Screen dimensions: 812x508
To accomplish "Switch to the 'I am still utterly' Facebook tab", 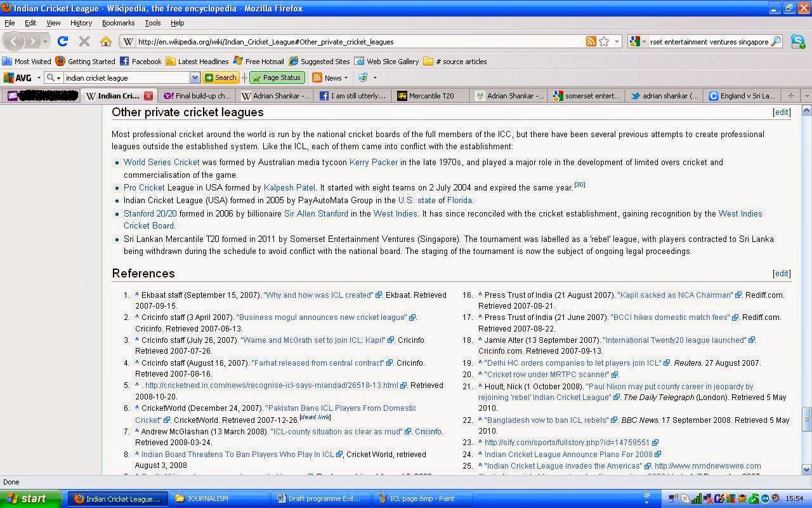I will [353, 96].
